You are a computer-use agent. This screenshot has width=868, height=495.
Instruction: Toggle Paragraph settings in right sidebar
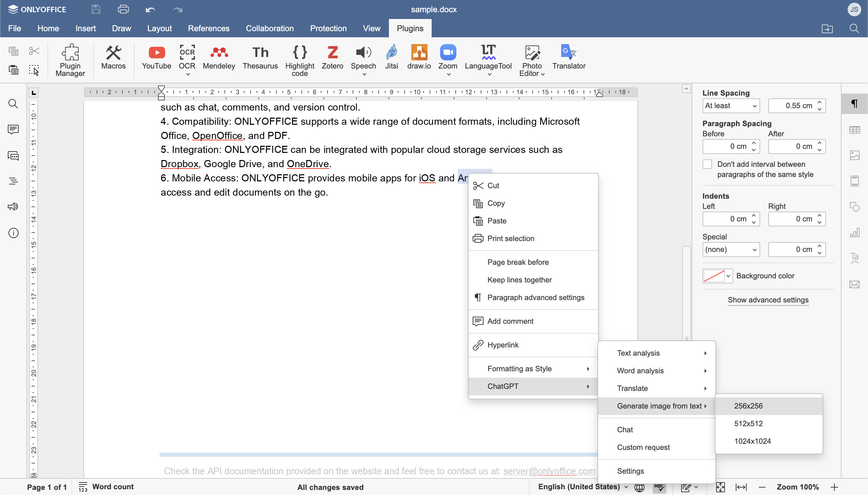point(854,104)
